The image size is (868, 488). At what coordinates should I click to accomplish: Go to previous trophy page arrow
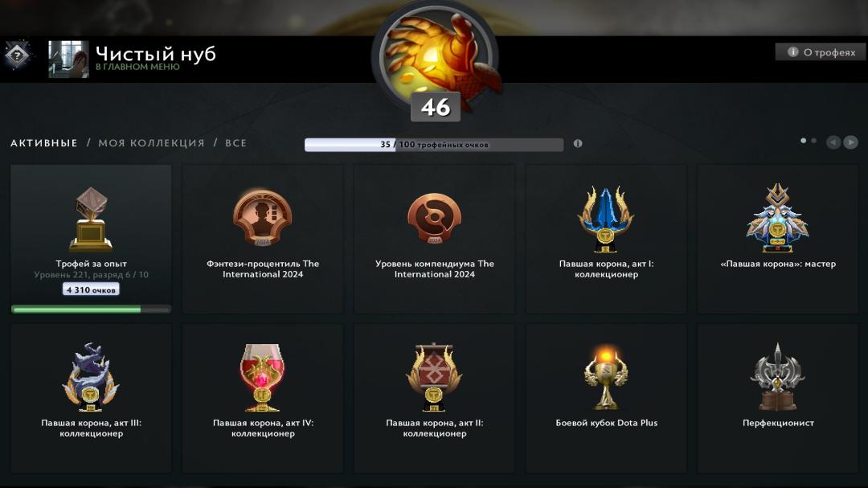(833, 142)
